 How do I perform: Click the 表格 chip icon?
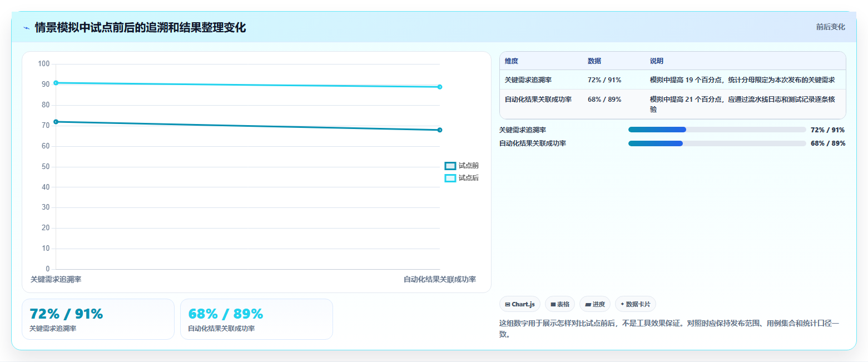click(553, 304)
